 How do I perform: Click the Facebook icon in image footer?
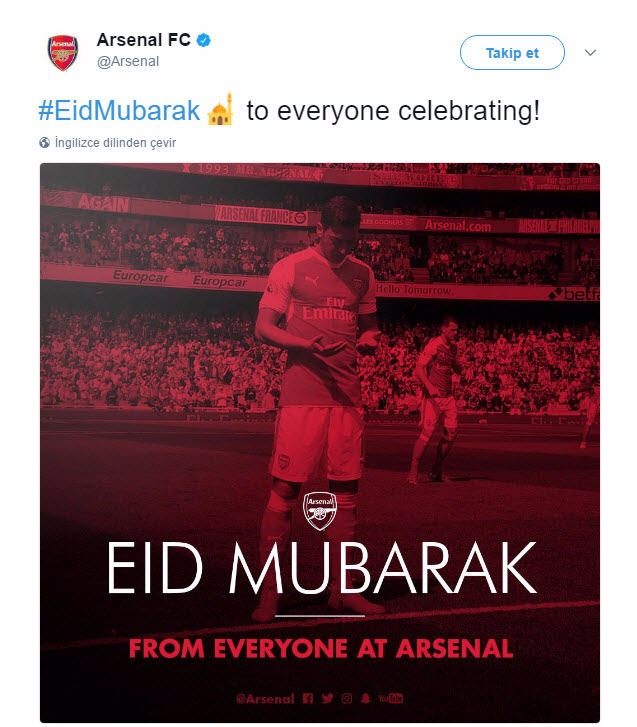coord(308,698)
